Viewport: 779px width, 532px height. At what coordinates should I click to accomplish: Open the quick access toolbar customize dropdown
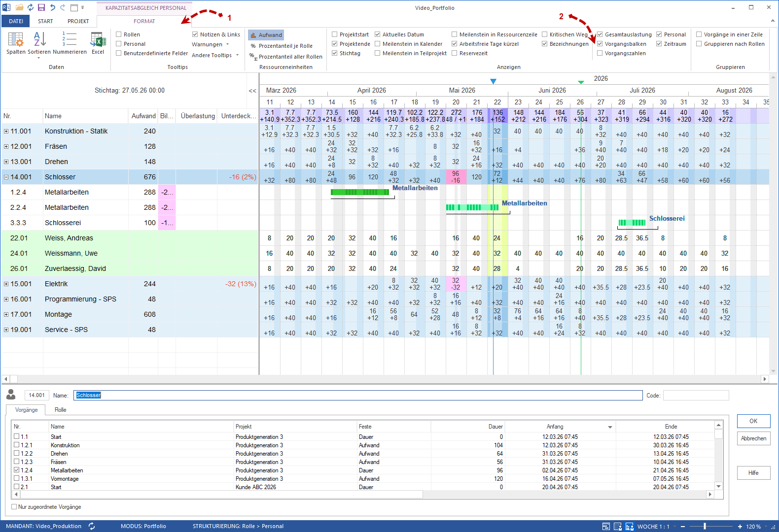[x=83, y=7]
